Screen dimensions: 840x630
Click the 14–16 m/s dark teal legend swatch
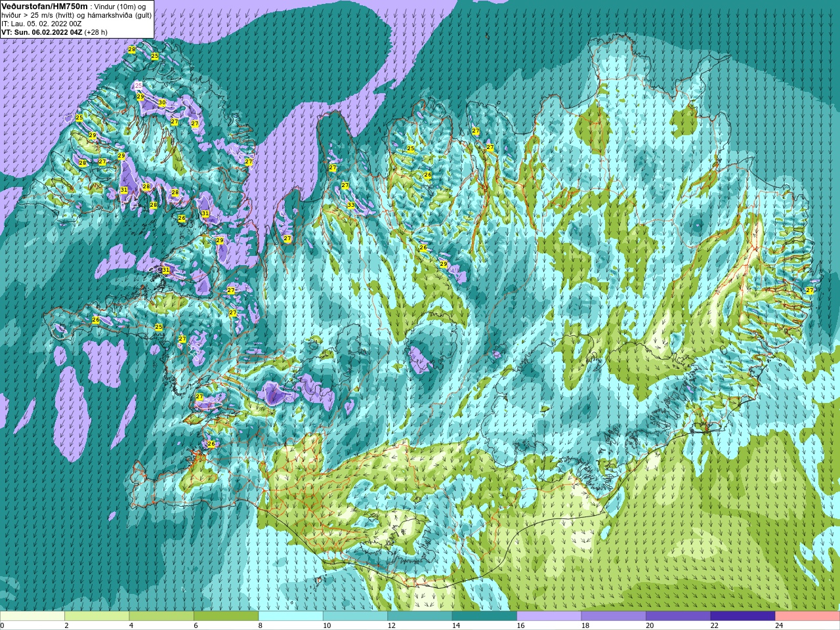(484, 616)
